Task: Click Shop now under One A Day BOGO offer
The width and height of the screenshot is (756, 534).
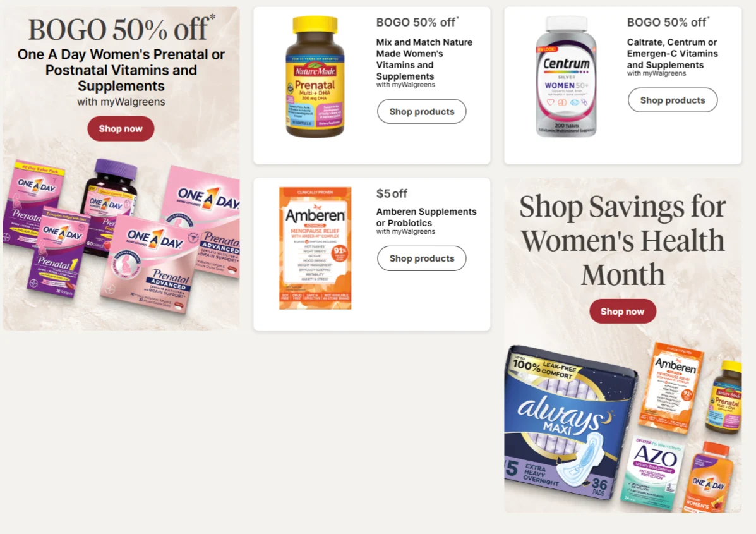Action: (x=121, y=129)
